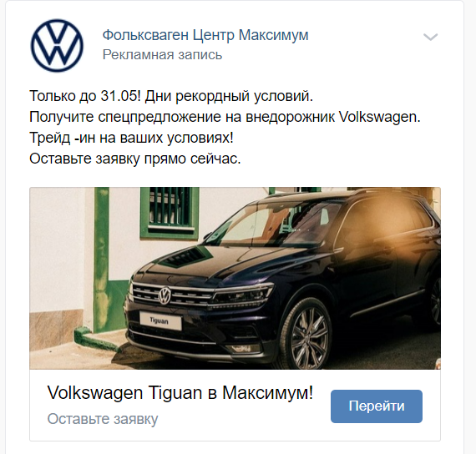Click the Volkswagen Tiguan в Максимум! headline
Image resolution: width=476 pixels, height=454 pixels.
tap(180, 392)
